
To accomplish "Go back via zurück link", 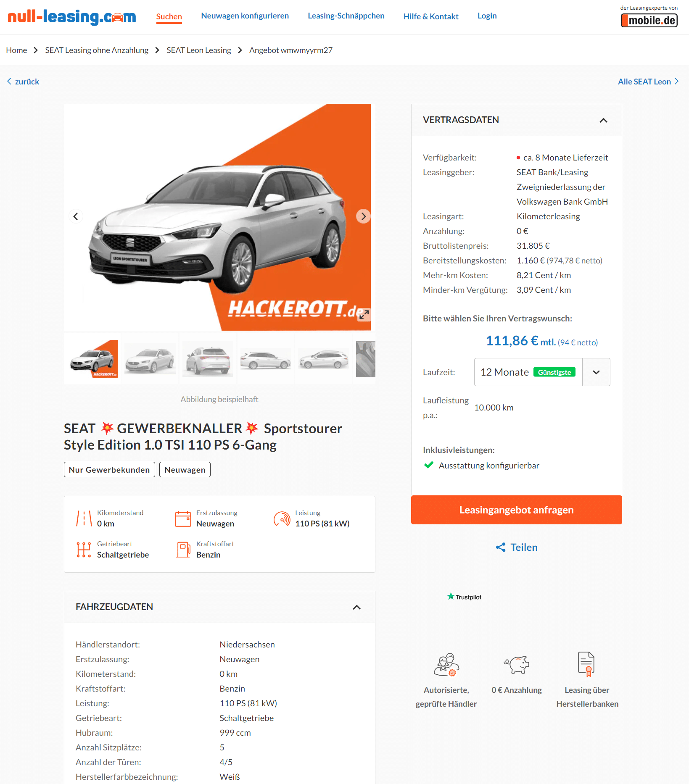I will [23, 82].
